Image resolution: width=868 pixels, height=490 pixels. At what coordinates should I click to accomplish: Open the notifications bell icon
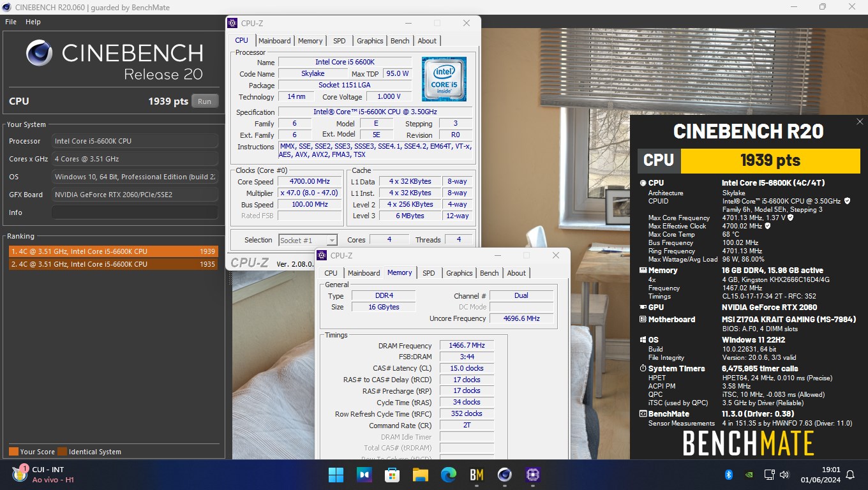pyautogui.click(x=850, y=475)
